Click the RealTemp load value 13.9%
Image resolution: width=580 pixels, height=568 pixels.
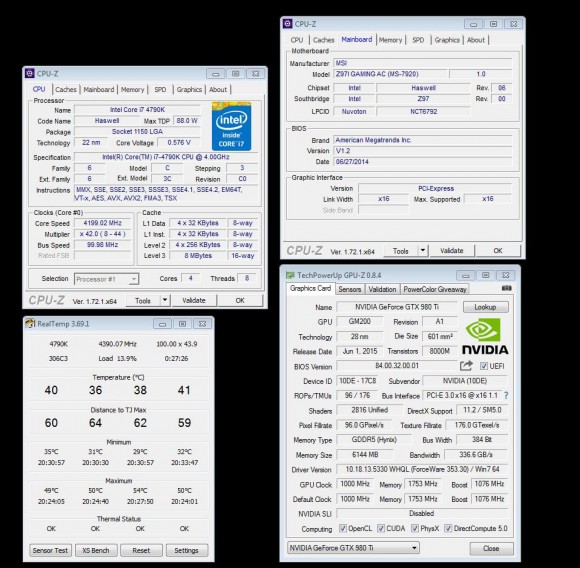(x=127, y=358)
